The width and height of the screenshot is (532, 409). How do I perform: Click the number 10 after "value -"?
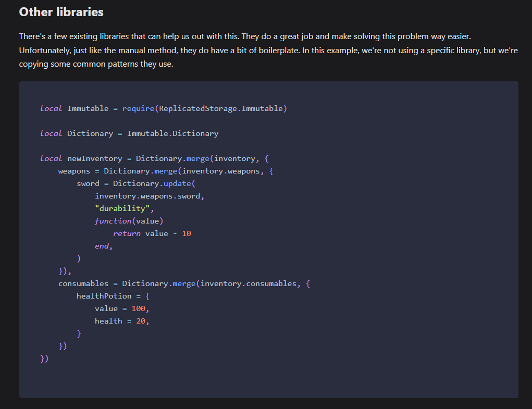(187, 233)
